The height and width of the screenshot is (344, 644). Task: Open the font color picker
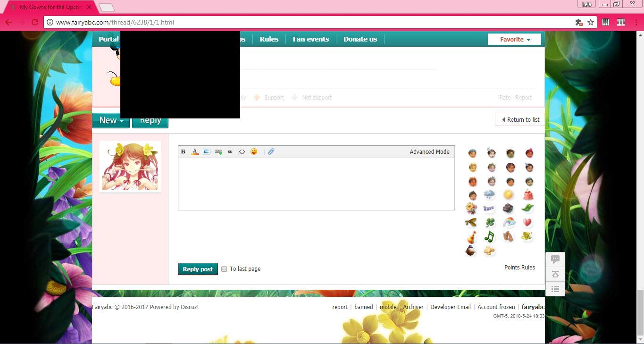[195, 152]
